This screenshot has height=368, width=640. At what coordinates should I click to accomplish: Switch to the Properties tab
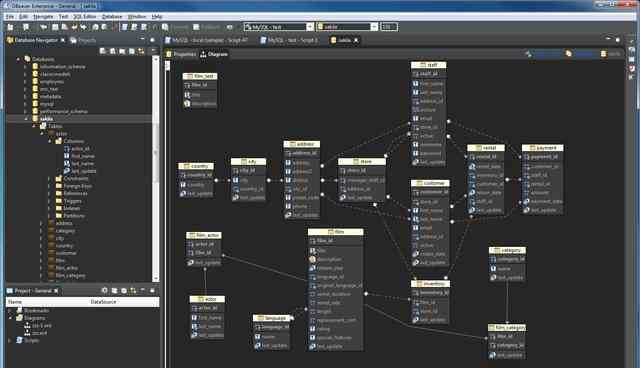click(181, 54)
